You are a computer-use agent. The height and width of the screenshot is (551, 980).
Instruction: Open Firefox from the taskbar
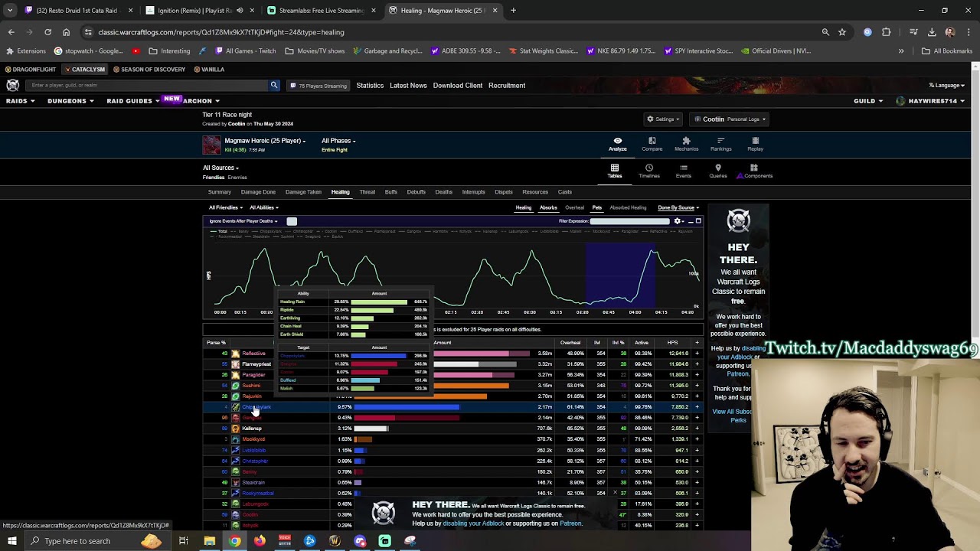[260, 541]
